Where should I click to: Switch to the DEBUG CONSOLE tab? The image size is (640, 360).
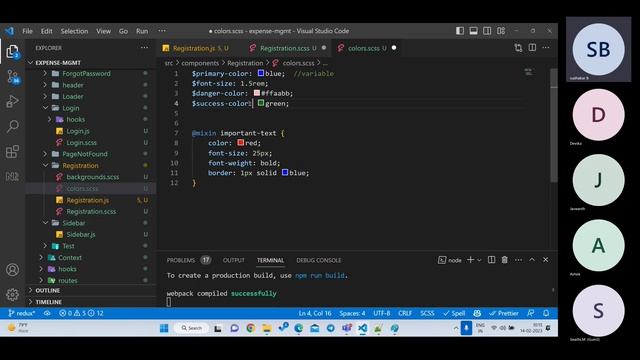(x=318, y=260)
